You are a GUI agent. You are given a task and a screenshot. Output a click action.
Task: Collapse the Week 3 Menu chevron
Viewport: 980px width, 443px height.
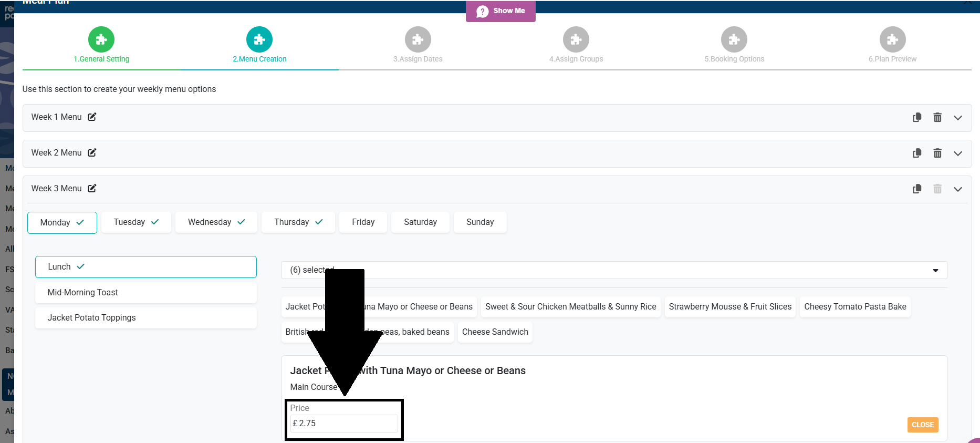point(957,189)
